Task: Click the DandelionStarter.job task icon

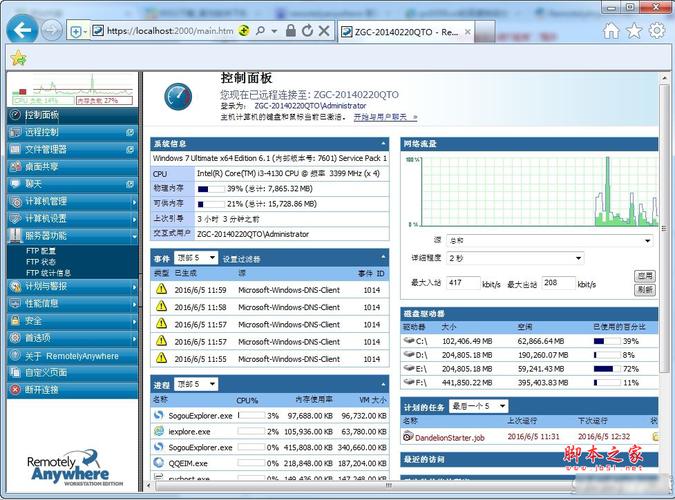Action: click(x=408, y=436)
